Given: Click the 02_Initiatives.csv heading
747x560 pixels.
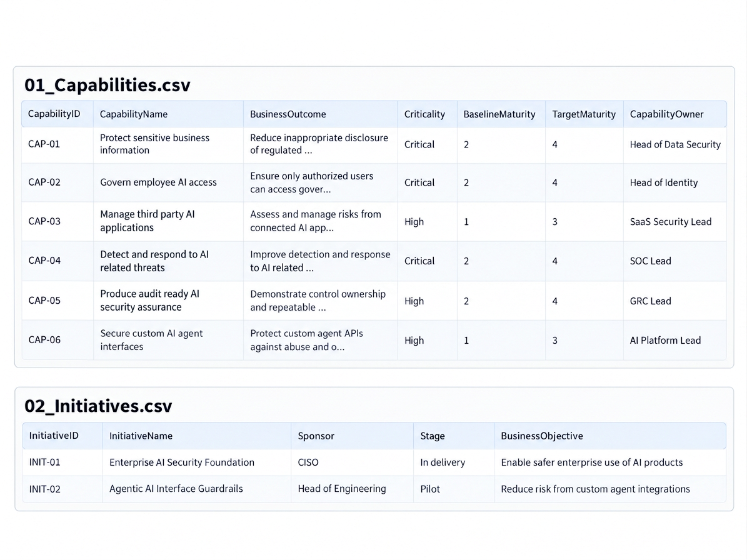Looking at the screenshot, I should pyautogui.click(x=98, y=406).
